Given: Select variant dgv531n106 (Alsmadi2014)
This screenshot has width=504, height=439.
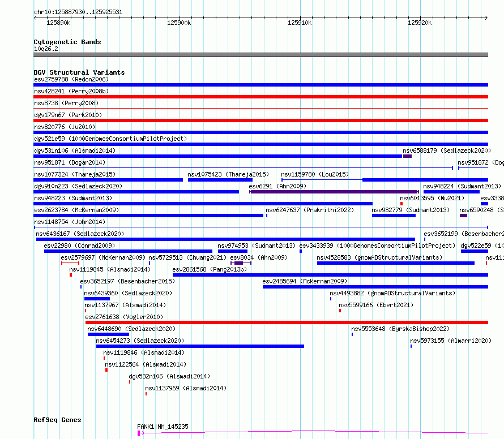Looking at the screenshot, I should pos(75,150).
